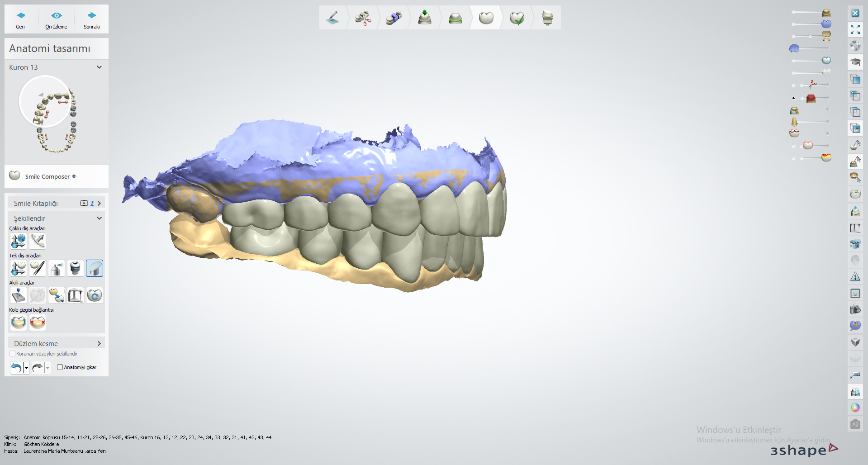This screenshot has height=465, width=868.
Task: Click the Sonraki next button
Action: pyautogui.click(x=92, y=19)
